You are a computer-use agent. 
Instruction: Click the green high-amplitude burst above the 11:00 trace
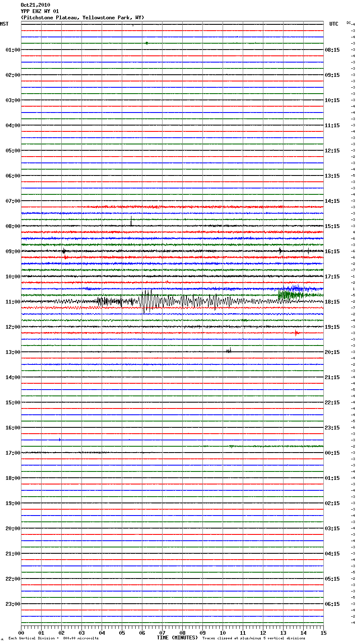click(x=290, y=295)
